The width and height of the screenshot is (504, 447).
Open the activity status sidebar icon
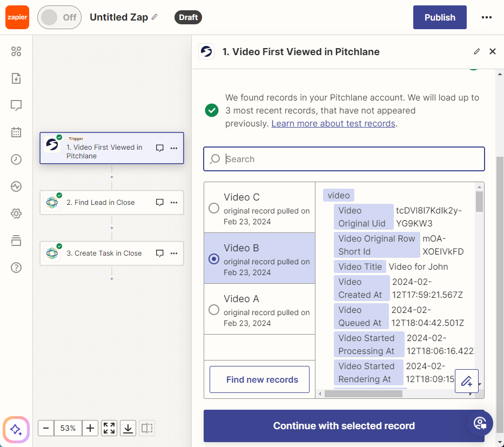click(16, 186)
